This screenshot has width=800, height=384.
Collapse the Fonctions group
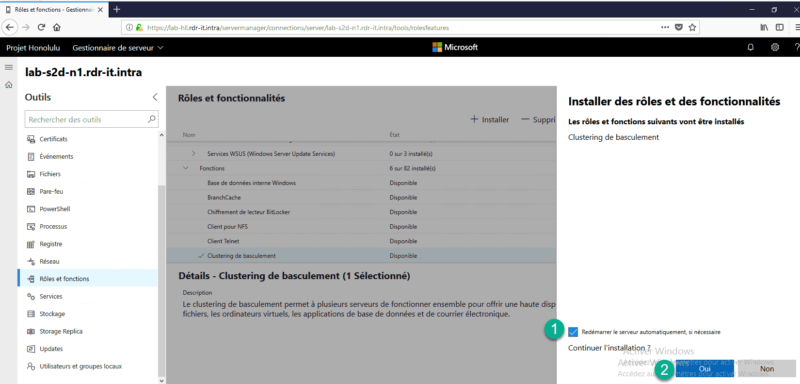click(185, 168)
